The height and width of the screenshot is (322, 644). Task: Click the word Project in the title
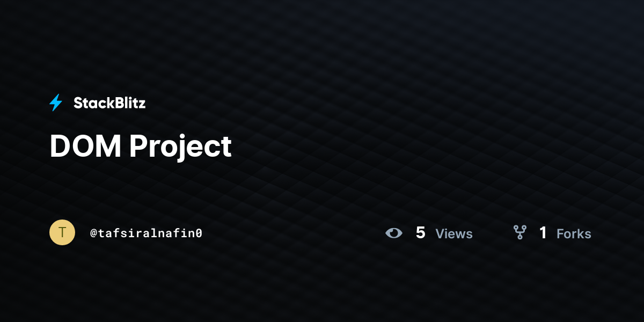coord(181,147)
